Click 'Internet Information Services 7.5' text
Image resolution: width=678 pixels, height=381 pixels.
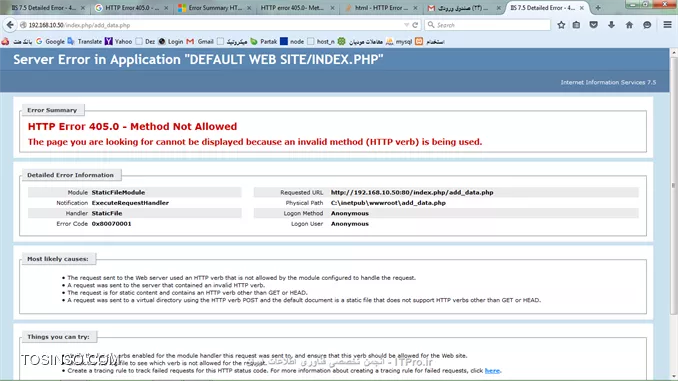[608, 82]
